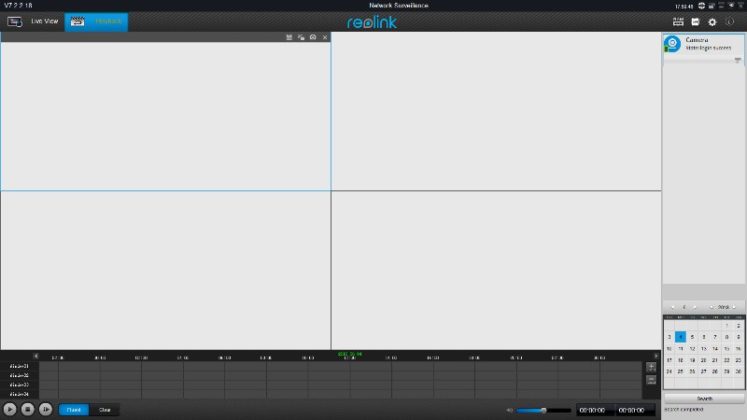Select the Window03 timeline row label
747x420 pixels.
[x=19, y=385]
